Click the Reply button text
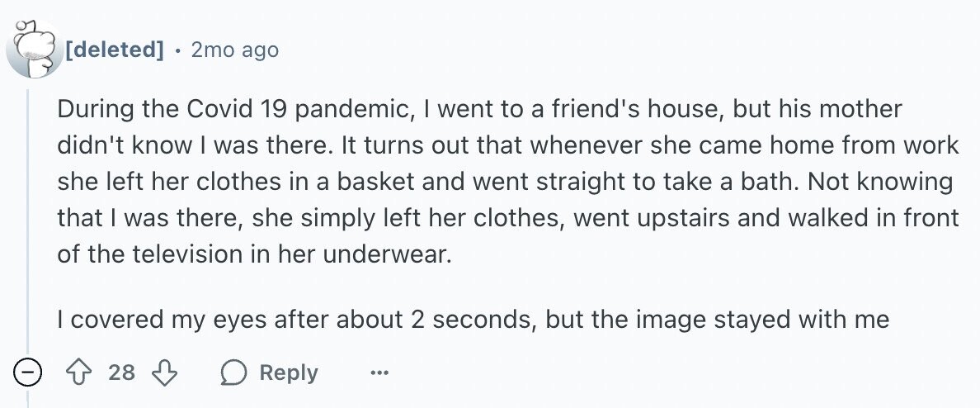Screen dimensions: 980x408 pyautogui.click(x=288, y=373)
